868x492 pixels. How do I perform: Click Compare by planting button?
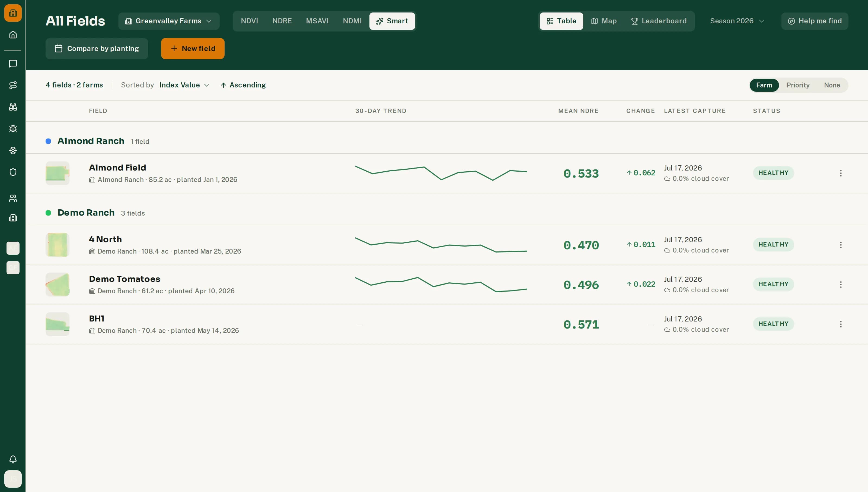pos(97,48)
